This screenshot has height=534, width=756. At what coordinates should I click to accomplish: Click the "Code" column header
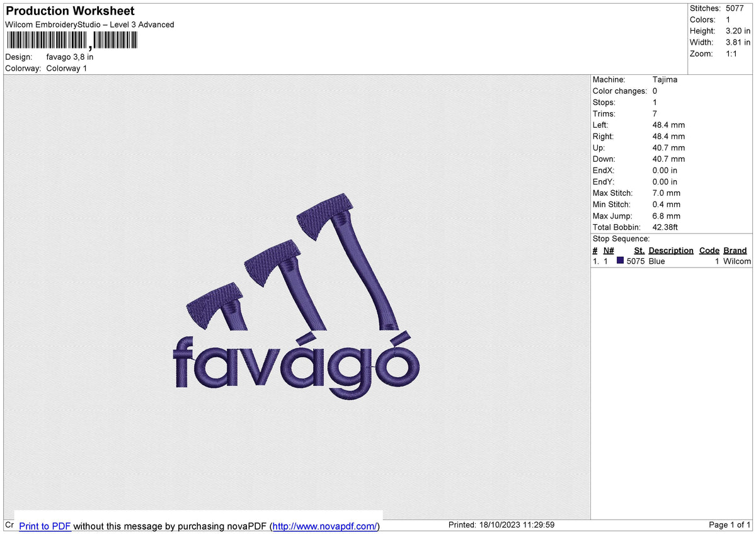pyautogui.click(x=709, y=250)
